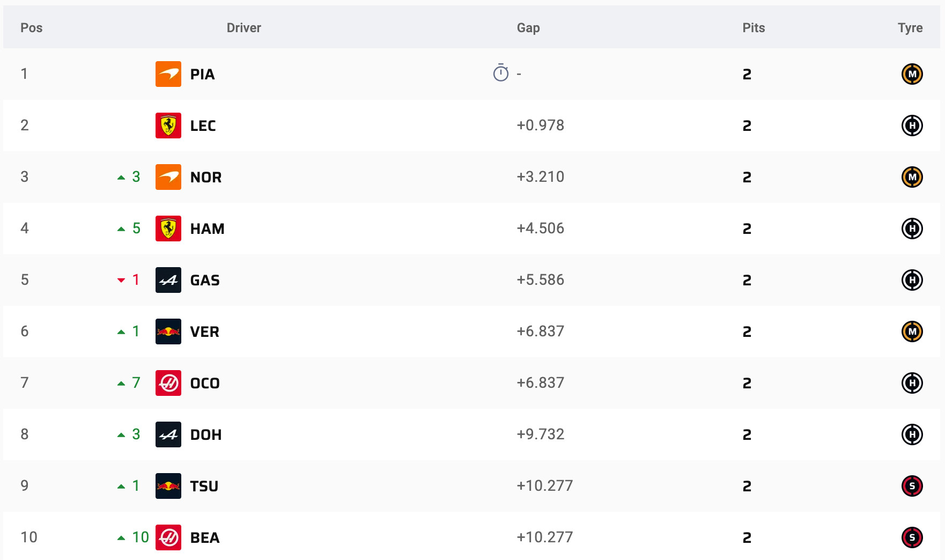This screenshot has width=945, height=560.
Task: Select the stopwatch icon in Gap column
Action: (x=500, y=73)
